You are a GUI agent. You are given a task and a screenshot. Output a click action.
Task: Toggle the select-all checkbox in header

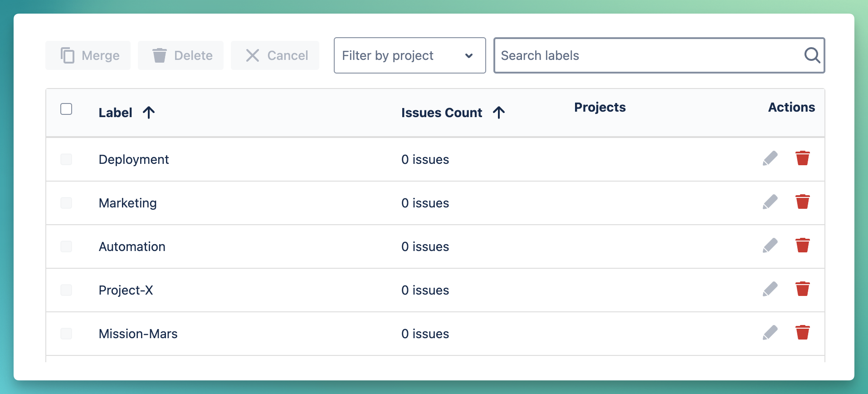coord(66,109)
